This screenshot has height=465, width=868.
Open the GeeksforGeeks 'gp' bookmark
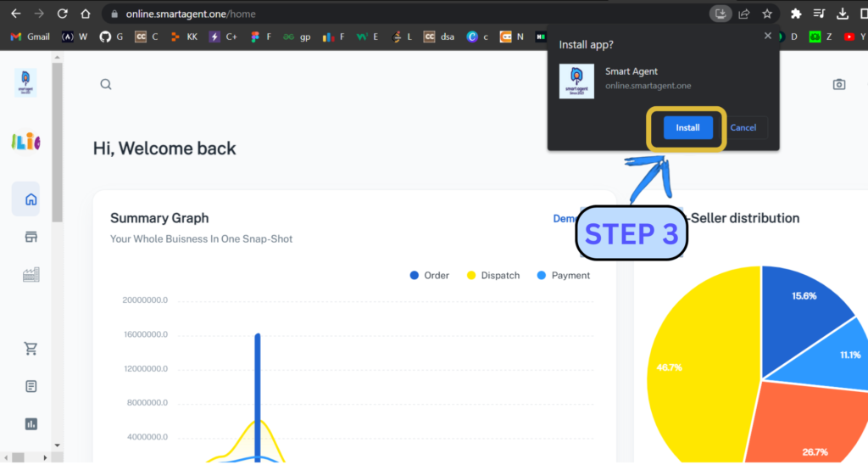pyautogui.click(x=297, y=36)
